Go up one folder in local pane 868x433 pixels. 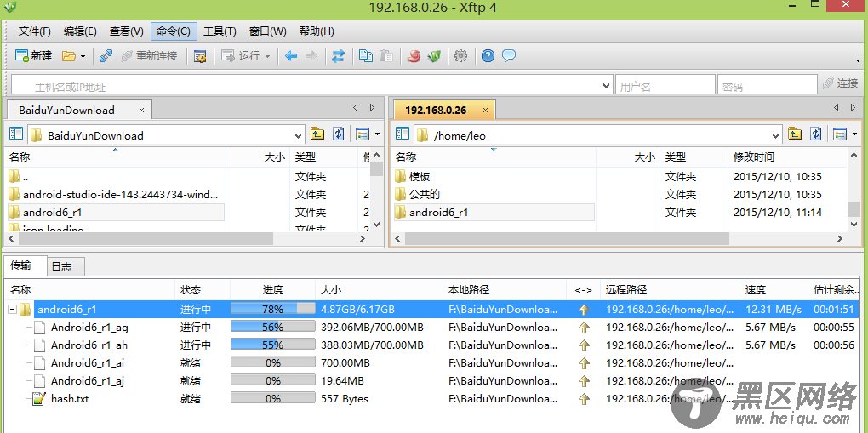[317, 134]
